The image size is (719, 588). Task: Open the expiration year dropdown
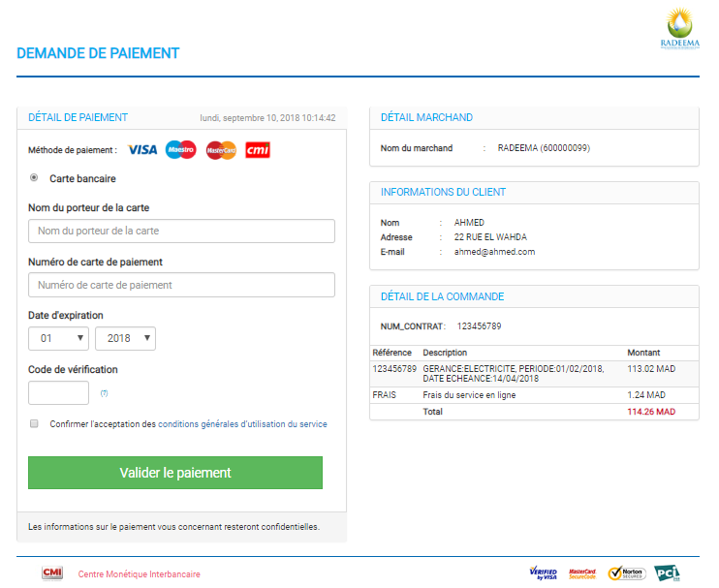125,338
